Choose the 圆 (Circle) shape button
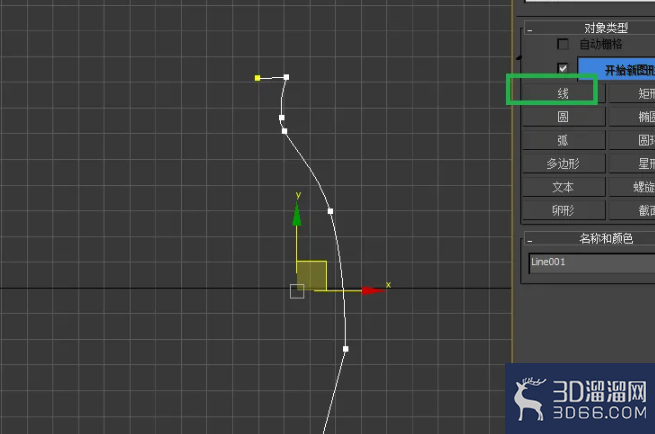 click(563, 117)
